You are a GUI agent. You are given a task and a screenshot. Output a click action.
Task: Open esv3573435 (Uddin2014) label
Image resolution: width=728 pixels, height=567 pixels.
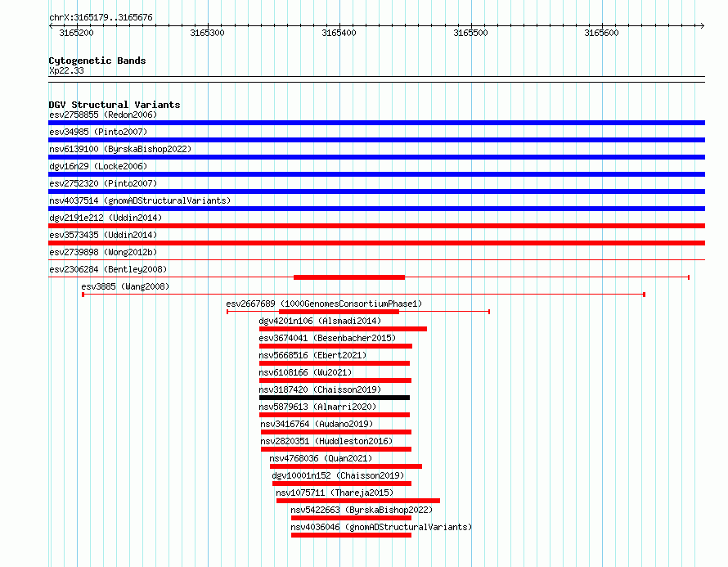pos(103,235)
